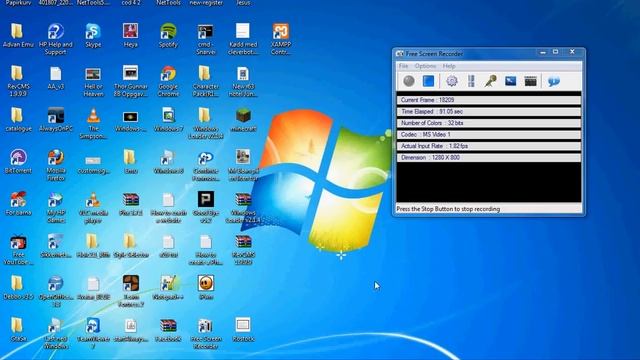Select the AlwaysOnPC desktop shortcut
The width and height of the screenshot is (640, 360).
click(56, 120)
